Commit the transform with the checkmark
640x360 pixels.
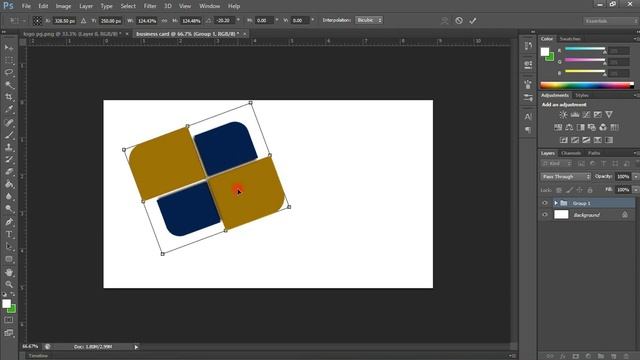point(473,20)
